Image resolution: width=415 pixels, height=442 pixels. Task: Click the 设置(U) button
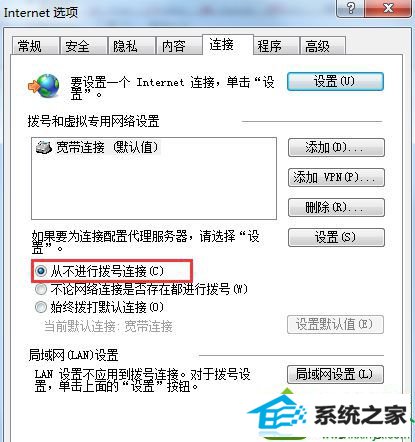335,81
